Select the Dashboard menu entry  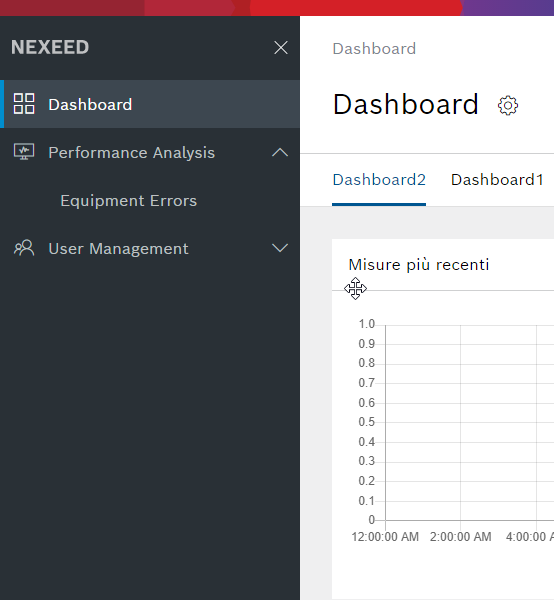click(x=150, y=104)
